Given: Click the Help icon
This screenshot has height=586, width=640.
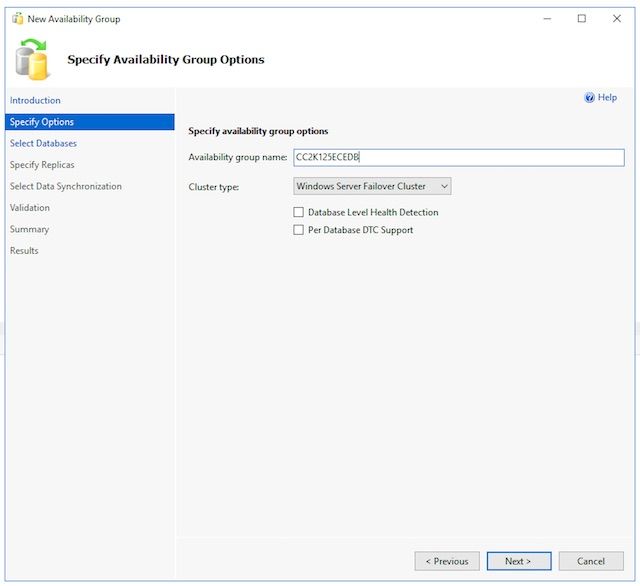Looking at the screenshot, I should tap(589, 98).
